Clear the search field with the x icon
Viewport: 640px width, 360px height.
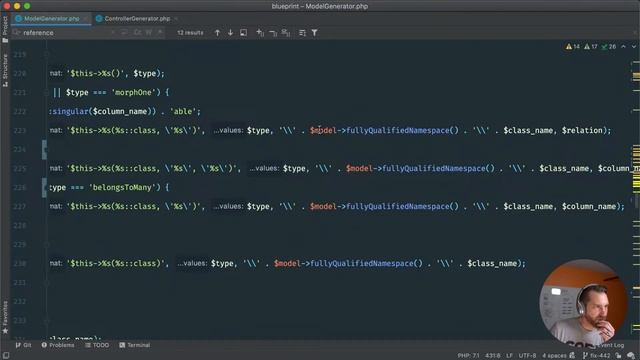(113, 33)
